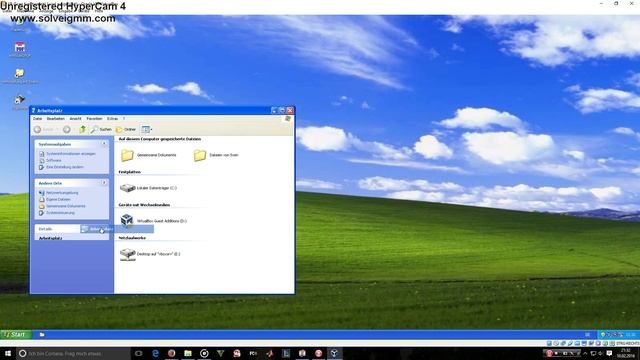Click the Software link in Systemaufgaben
This screenshot has height=360, width=640.
pyautogui.click(x=50, y=160)
